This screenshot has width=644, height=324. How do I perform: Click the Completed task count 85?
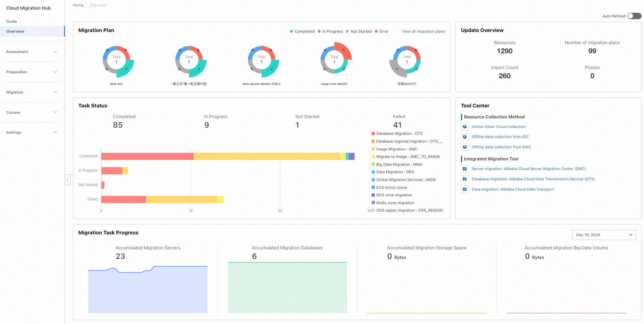click(x=117, y=125)
